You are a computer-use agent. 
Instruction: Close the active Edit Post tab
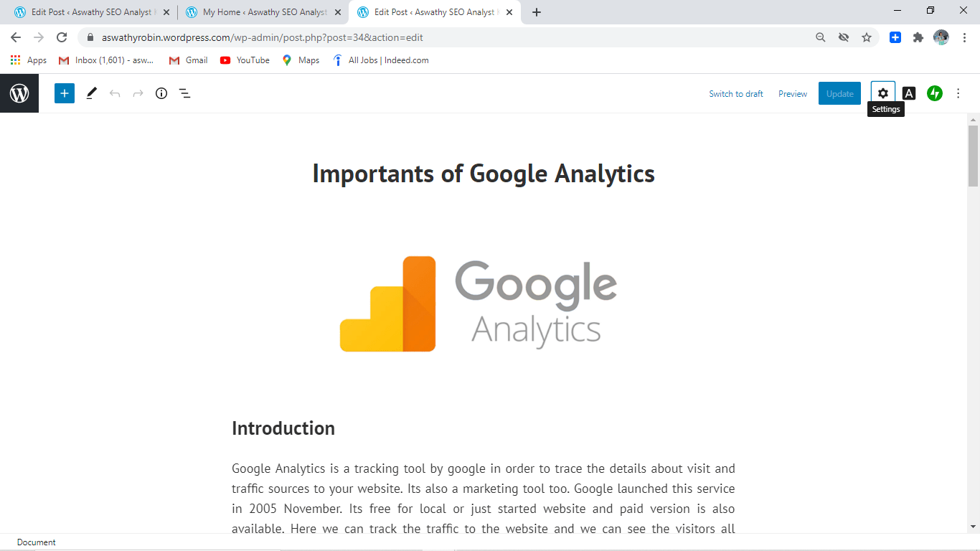pos(509,12)
